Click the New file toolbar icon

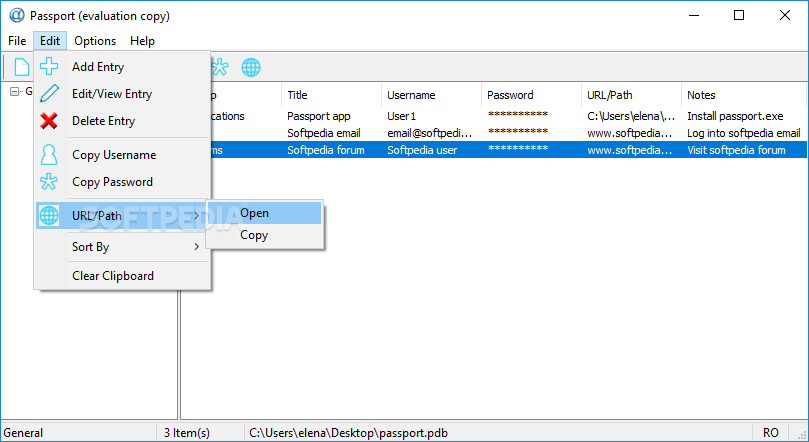tap(22, 67)
